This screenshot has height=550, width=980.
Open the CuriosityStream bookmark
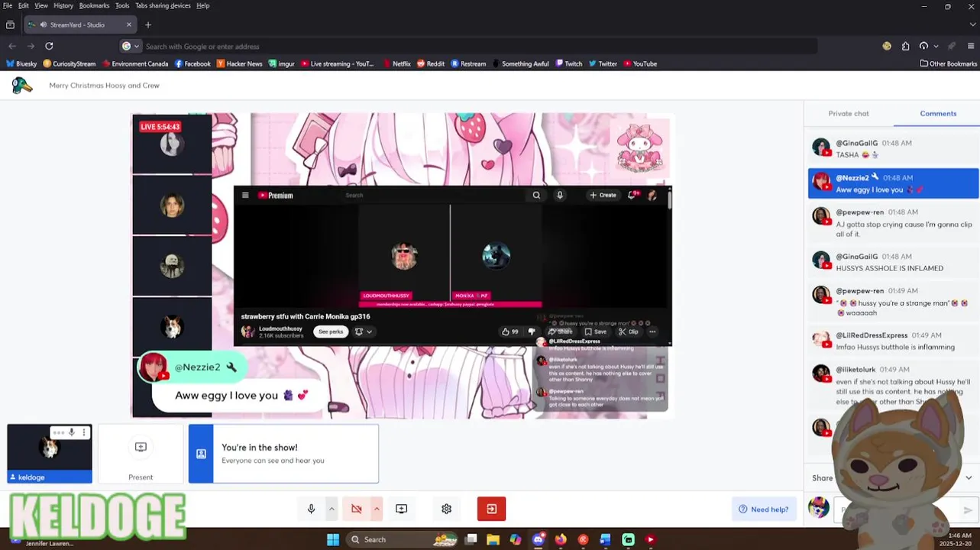pyautogui.click(x=70, y=64)
